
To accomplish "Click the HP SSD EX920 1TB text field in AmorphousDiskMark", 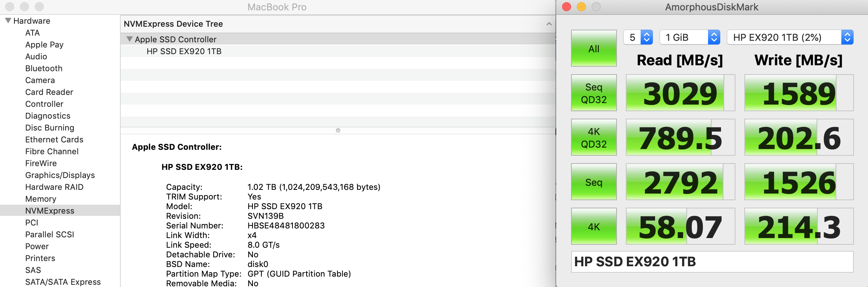I will tap(712, 262).
